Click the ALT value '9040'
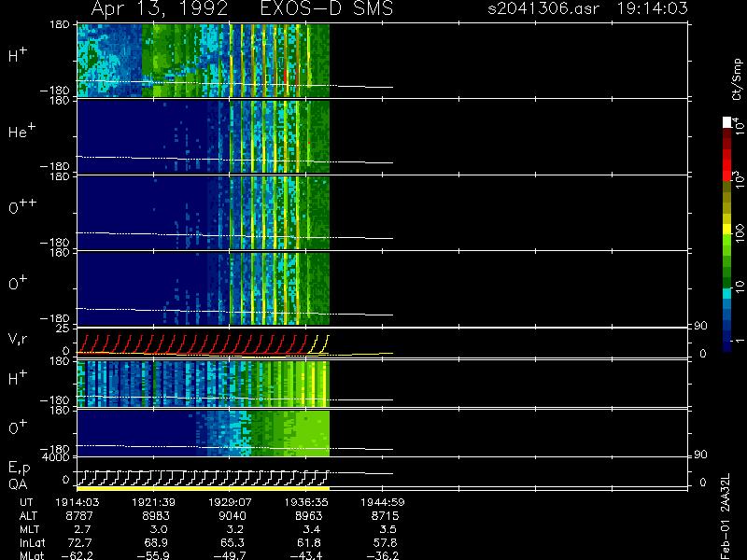The width and height of the screenshot is (747, 560). 233,516
